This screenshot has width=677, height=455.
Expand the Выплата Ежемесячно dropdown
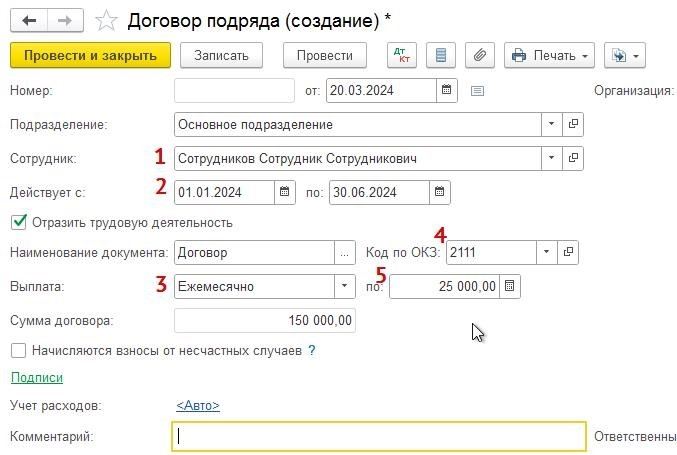pyautogui.click(x=345, y=286)
